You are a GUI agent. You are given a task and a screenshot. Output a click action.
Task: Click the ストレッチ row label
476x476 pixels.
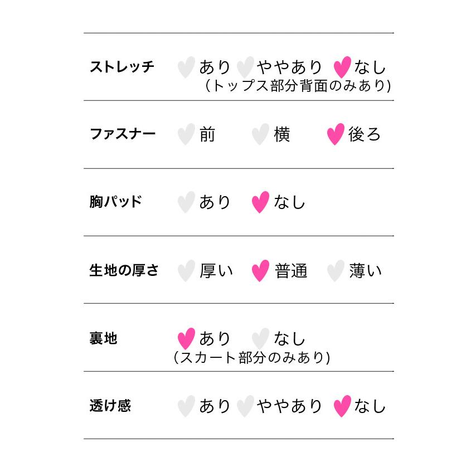(x=122, y=67)
